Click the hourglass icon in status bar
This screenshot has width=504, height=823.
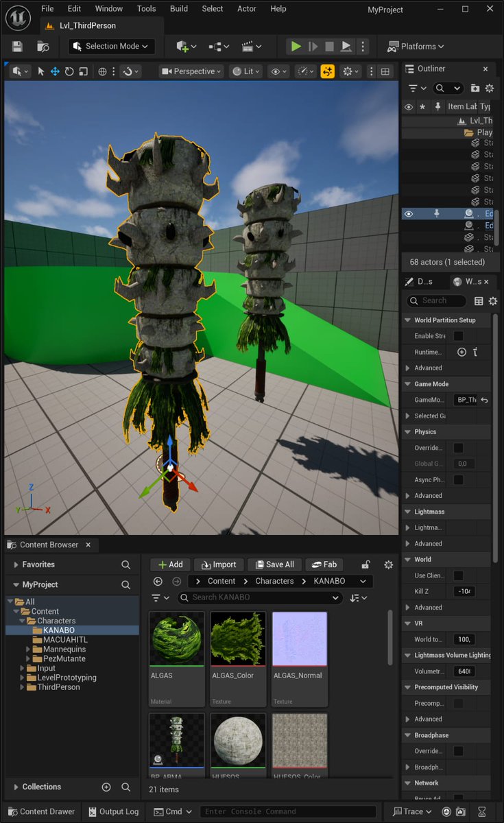click(482, 811)
